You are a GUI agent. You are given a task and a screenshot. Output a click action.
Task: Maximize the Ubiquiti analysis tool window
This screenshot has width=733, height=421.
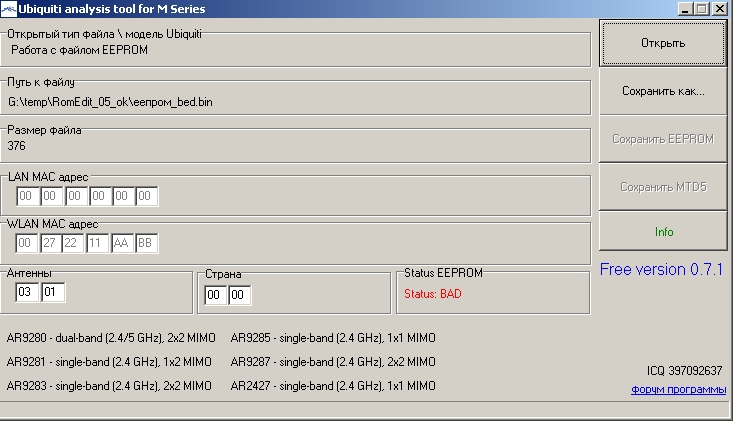[x=702, y=9]
